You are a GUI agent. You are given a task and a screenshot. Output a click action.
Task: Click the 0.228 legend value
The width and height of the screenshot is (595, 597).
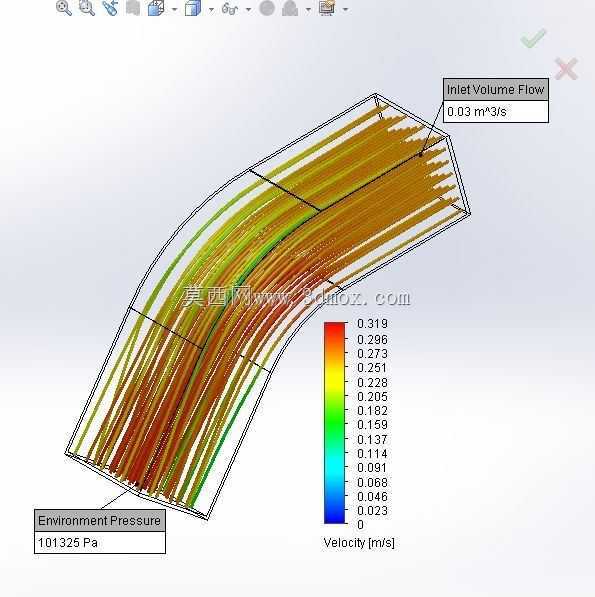pos(372,383)
